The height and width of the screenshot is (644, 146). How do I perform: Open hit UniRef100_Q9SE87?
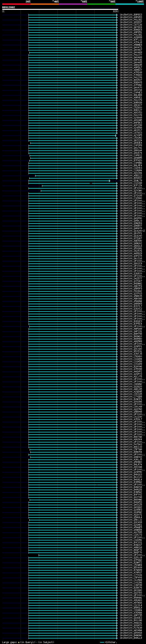coord(131,22)
